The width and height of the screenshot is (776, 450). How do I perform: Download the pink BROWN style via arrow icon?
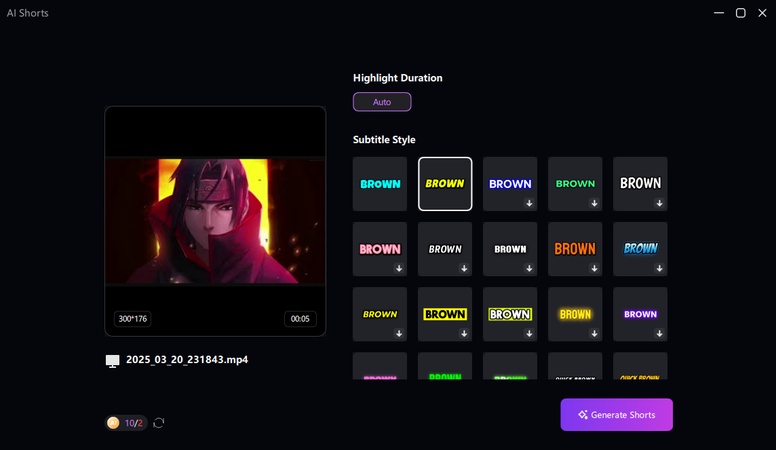click(399, 268)
